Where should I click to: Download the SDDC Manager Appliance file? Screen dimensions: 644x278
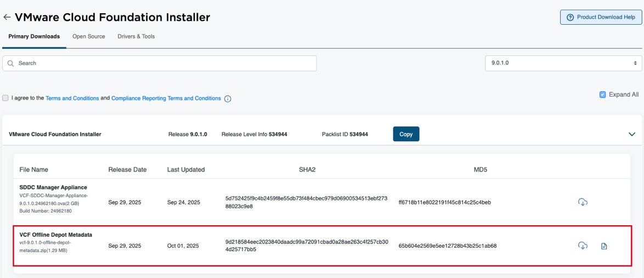[x=583, y=202]
